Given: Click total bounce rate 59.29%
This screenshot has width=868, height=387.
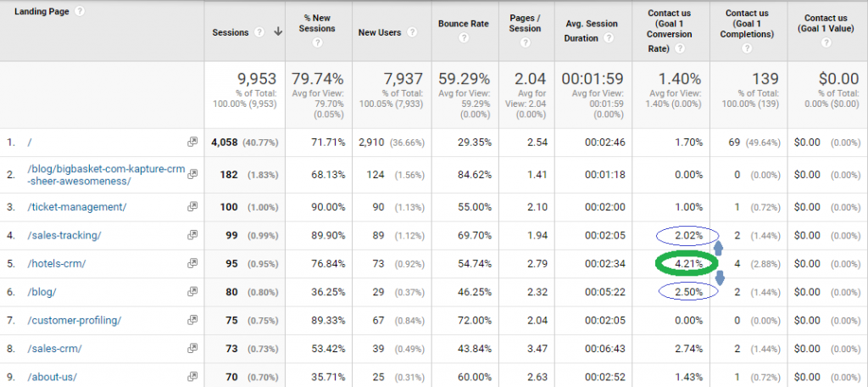Looking at the screenshot, I should coord(465,79).
